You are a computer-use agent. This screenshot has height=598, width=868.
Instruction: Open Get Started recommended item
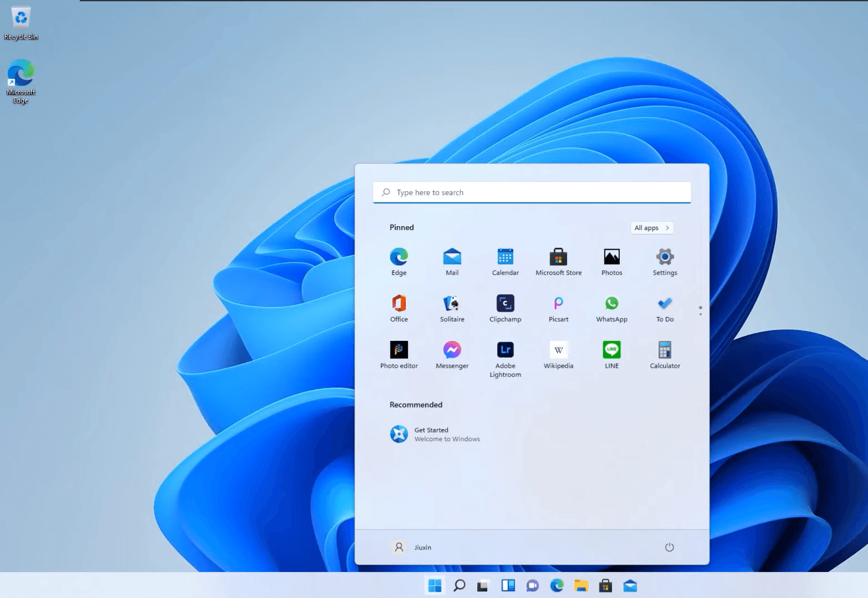[435, 434]
